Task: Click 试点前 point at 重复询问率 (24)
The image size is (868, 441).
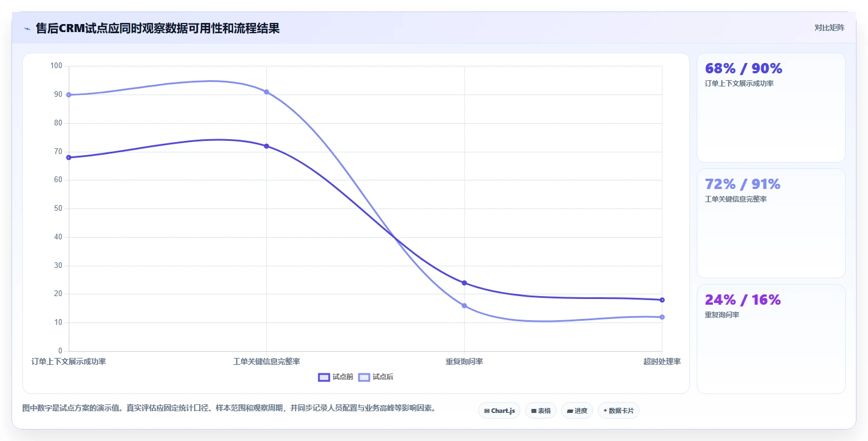Action: pos(464,283)
